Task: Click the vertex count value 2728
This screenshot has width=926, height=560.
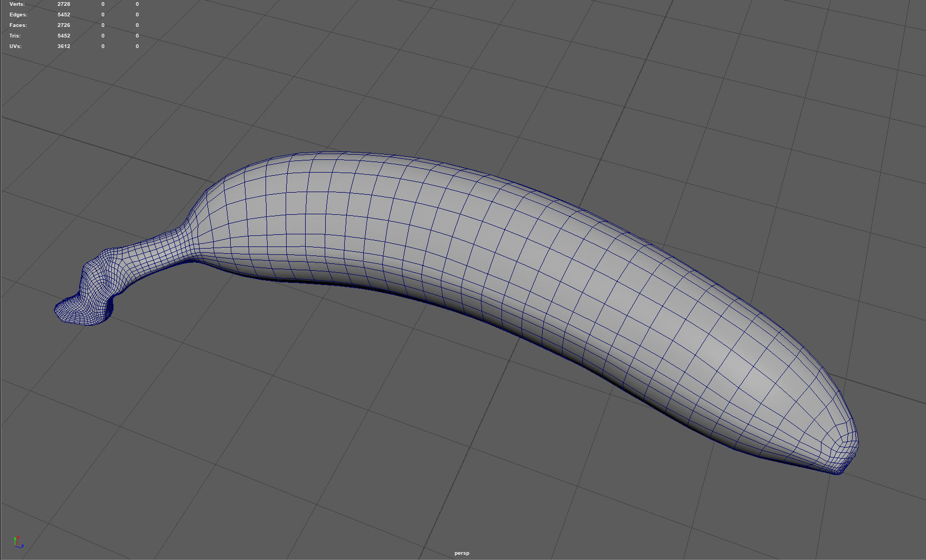Action: [64, 4]
